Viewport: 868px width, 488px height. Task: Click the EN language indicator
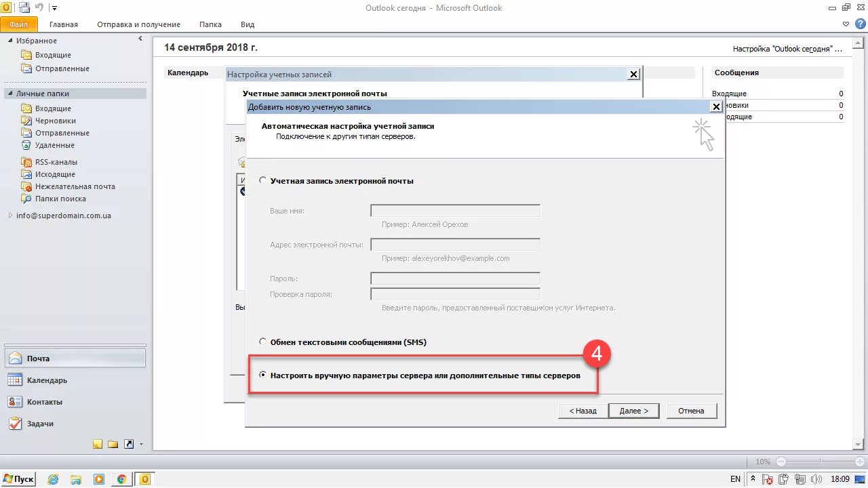736,479
